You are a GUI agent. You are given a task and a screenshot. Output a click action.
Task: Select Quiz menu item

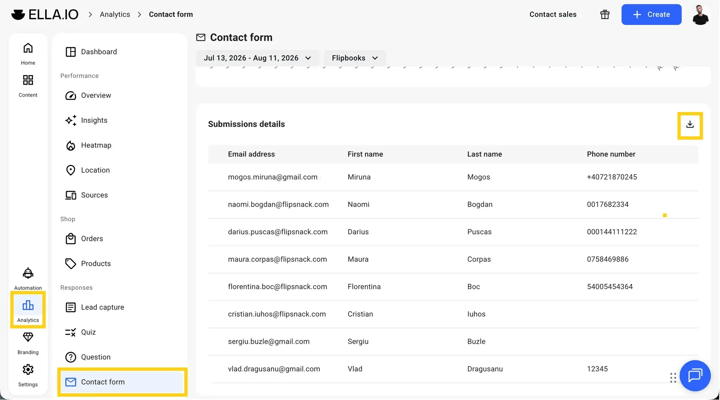(x=122, y=332)
